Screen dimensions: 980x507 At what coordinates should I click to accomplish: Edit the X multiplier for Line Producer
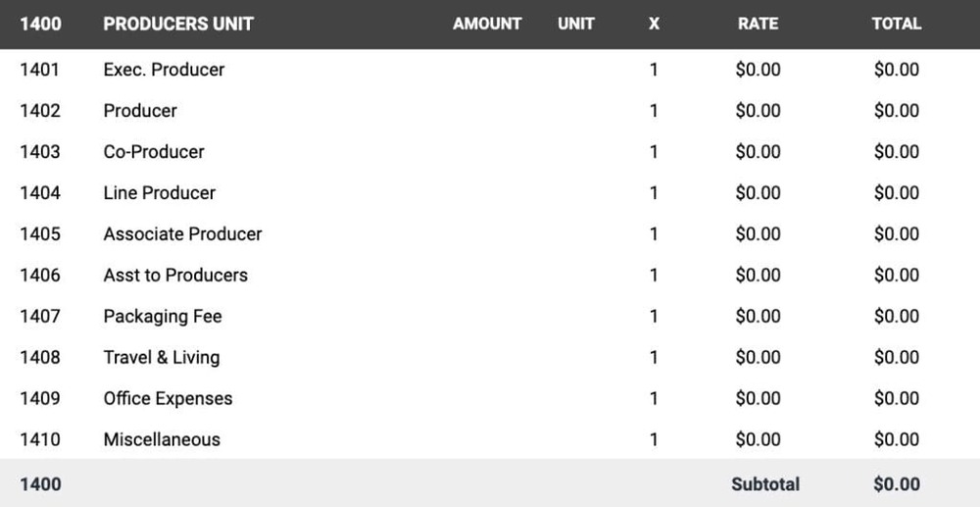coord(654,193)
